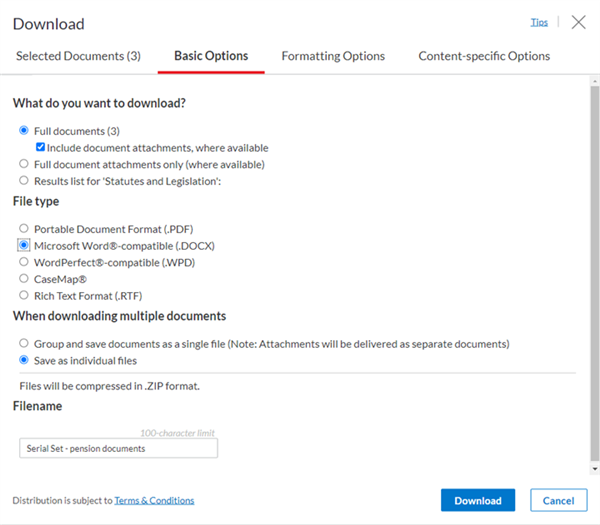Select Results list for Statutes and Legislation
This screenshot has width=600, height=525.
[x=24, y=180]
